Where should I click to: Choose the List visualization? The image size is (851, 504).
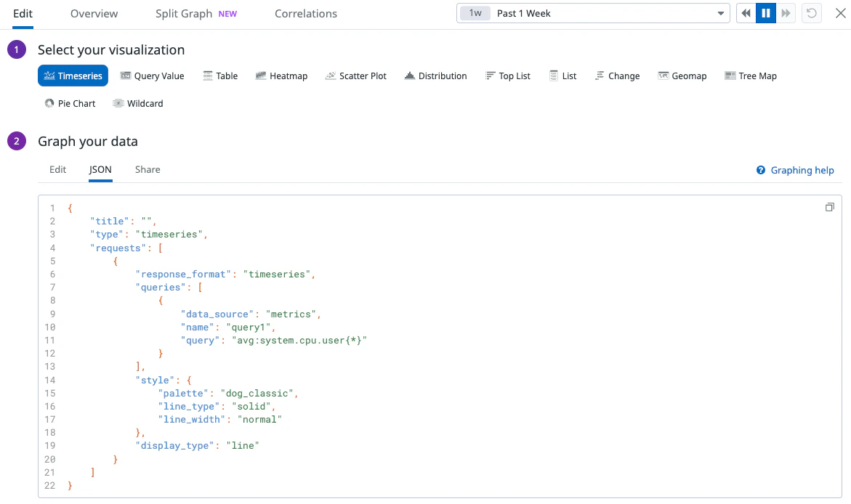[x=562, y=76]
